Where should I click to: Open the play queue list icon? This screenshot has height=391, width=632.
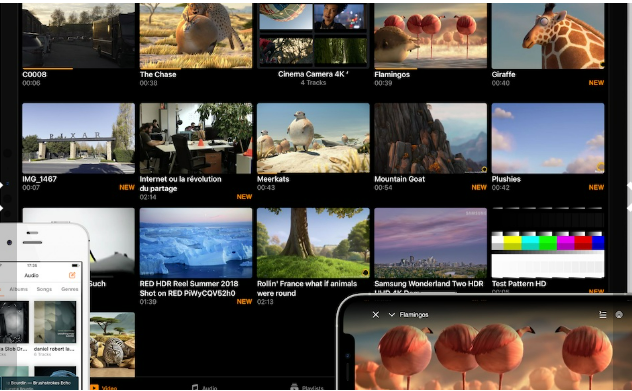pyautogui.click(x=603, y=315)
